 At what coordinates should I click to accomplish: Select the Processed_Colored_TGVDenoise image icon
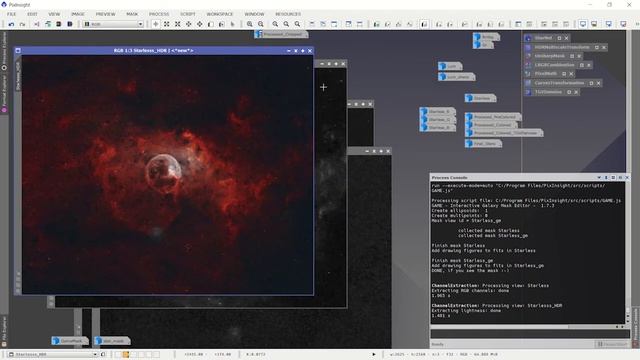[x=504, y=133]
